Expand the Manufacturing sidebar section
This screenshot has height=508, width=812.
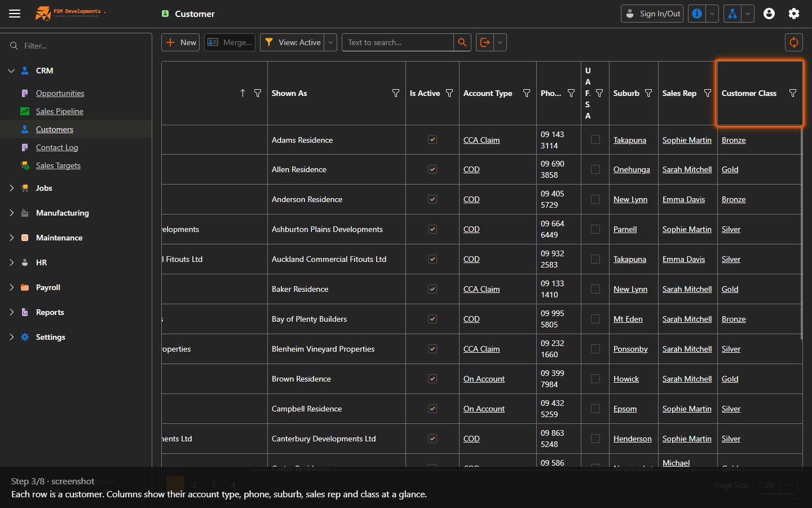[11, 213]
